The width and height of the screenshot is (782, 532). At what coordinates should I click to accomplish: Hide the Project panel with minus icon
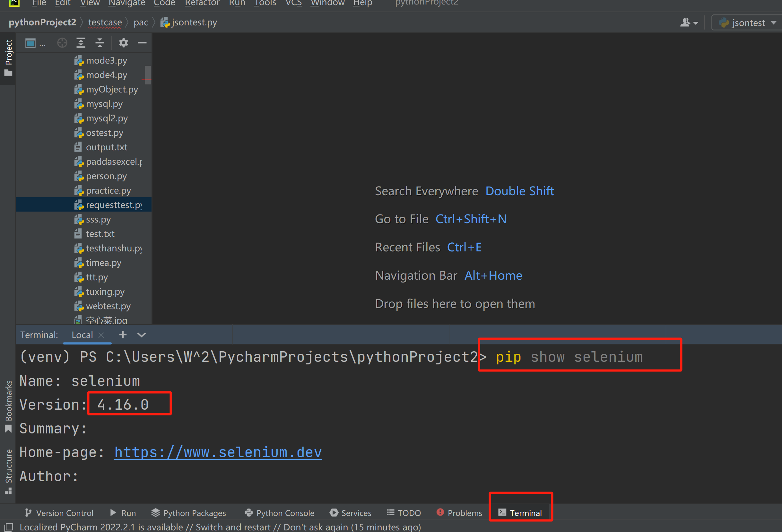point(142,43)
